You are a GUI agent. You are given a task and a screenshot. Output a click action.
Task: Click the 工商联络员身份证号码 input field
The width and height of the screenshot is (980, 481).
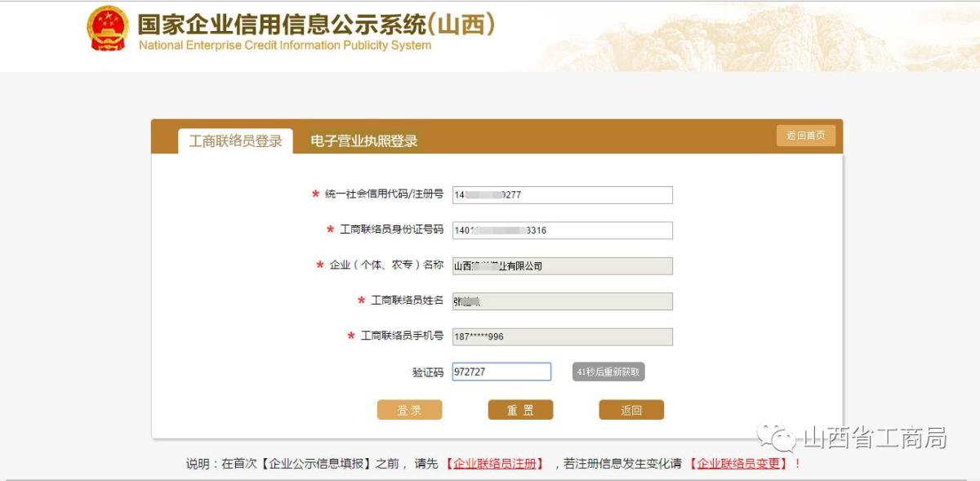(x=562, y=230)
